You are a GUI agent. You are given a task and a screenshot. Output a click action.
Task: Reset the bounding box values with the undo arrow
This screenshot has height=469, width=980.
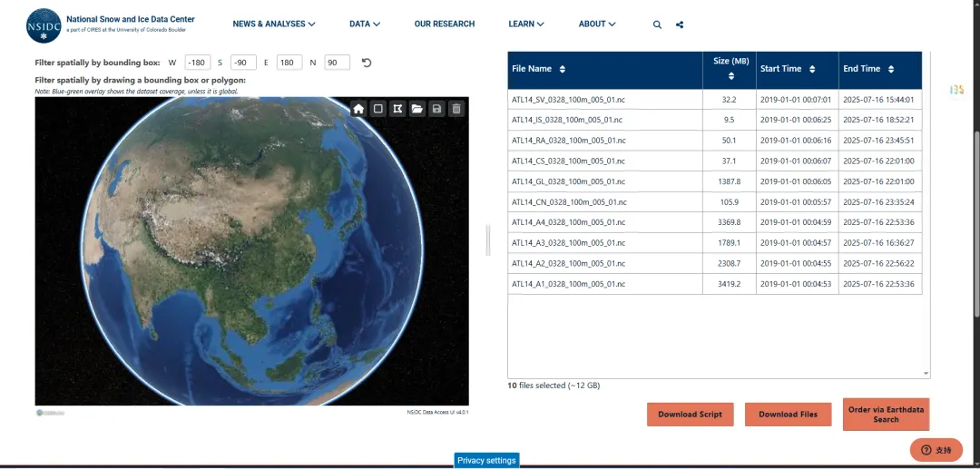coord(367,63)
